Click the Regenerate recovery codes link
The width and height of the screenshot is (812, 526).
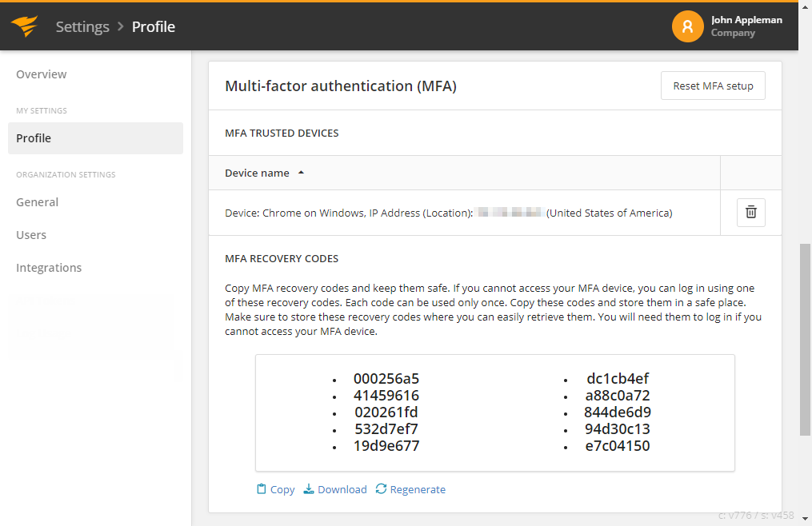click(x=418, y=489)
